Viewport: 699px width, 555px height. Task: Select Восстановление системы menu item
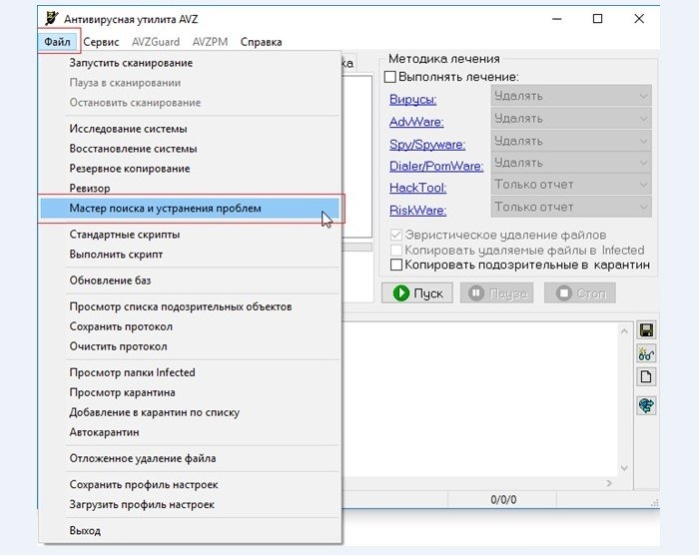click(x=190, y=148)
